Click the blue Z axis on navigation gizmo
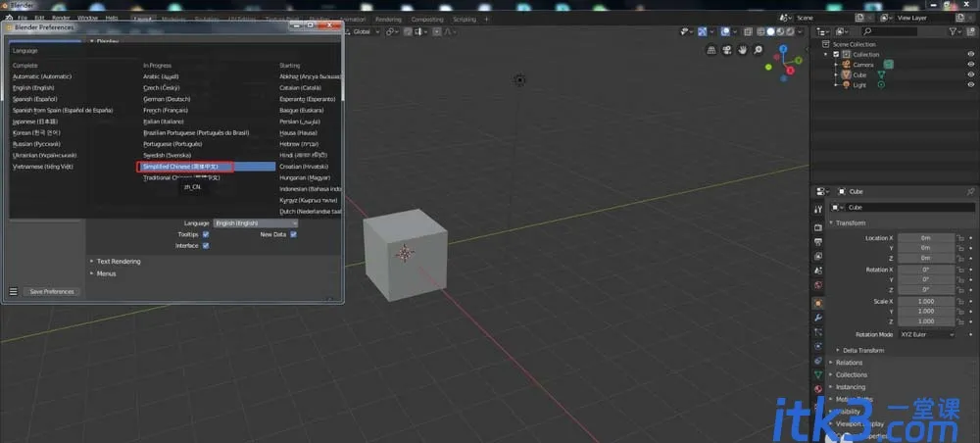 (x=782, y=49)
